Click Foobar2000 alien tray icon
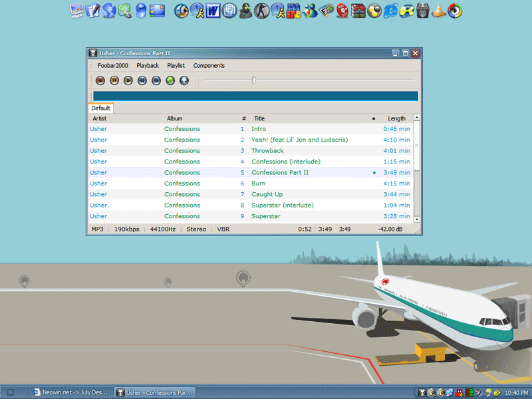Viewport: 532px width, 399px height. (x=422, y=392)
